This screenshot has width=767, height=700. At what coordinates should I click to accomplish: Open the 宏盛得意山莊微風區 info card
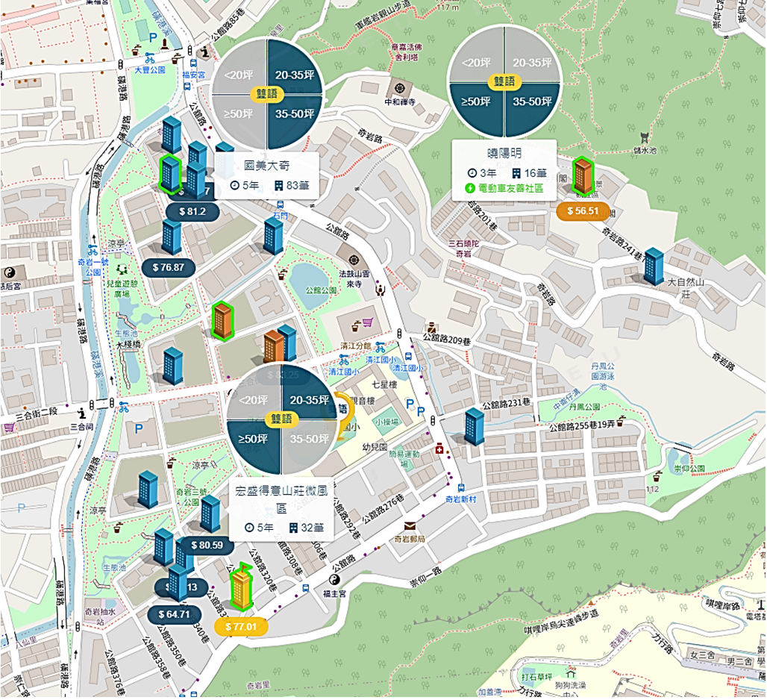[281, 509]
